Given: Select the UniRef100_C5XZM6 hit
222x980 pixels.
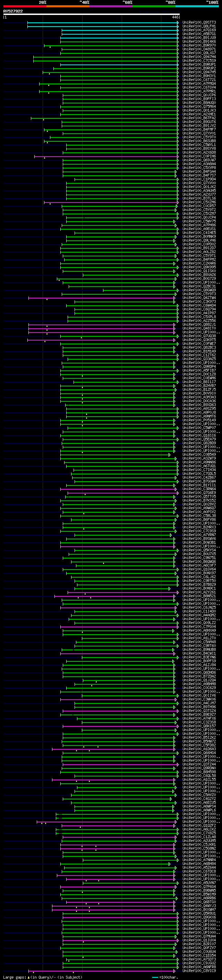Looking at the screenshot, I should tap(199, 202).
